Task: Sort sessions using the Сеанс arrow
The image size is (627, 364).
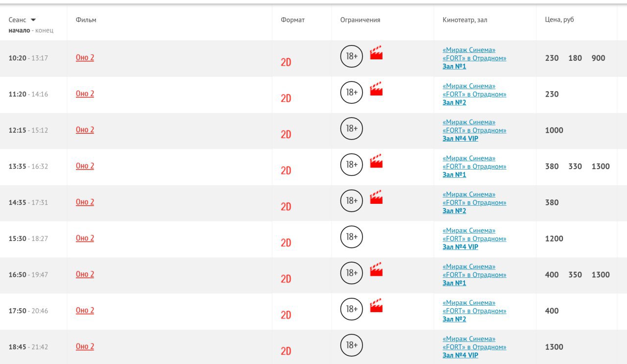Action: pyautogui.click(x=33, y=20)
